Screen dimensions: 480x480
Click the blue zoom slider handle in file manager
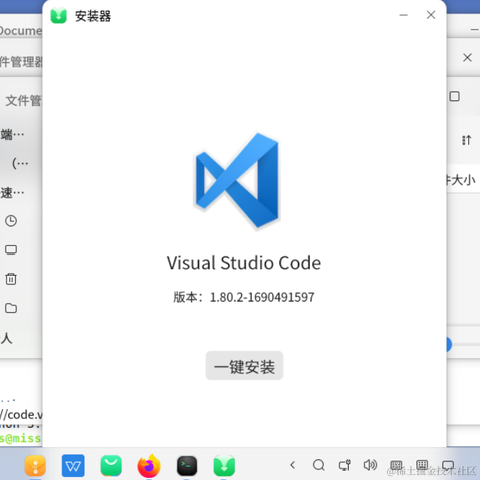(448, 345)
